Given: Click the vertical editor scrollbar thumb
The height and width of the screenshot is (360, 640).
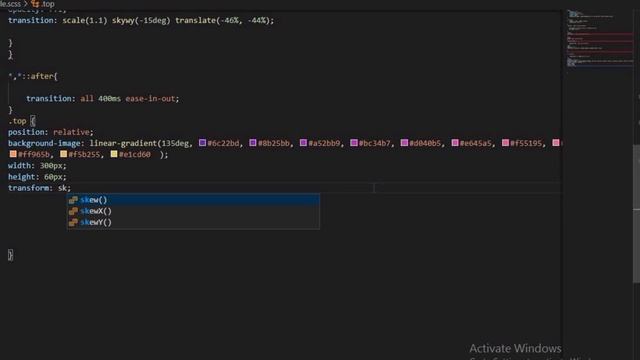Looking at the screenshot, I should (x=636, y=213).
